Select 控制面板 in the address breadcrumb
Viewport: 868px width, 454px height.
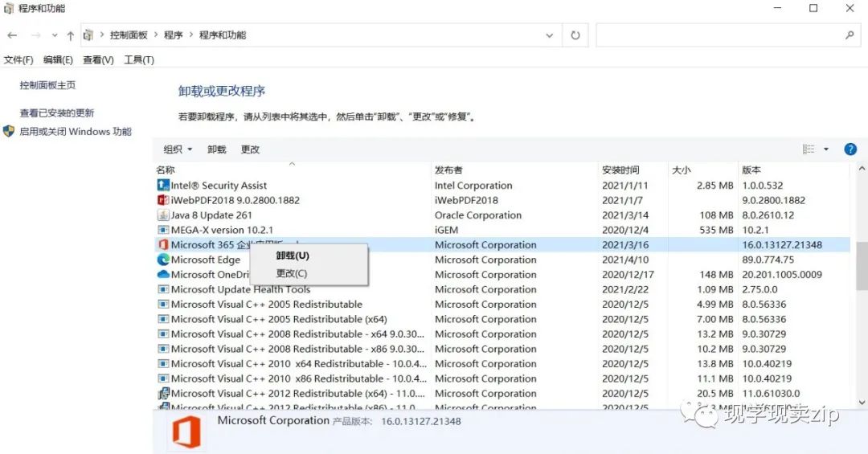pos(129,35)
